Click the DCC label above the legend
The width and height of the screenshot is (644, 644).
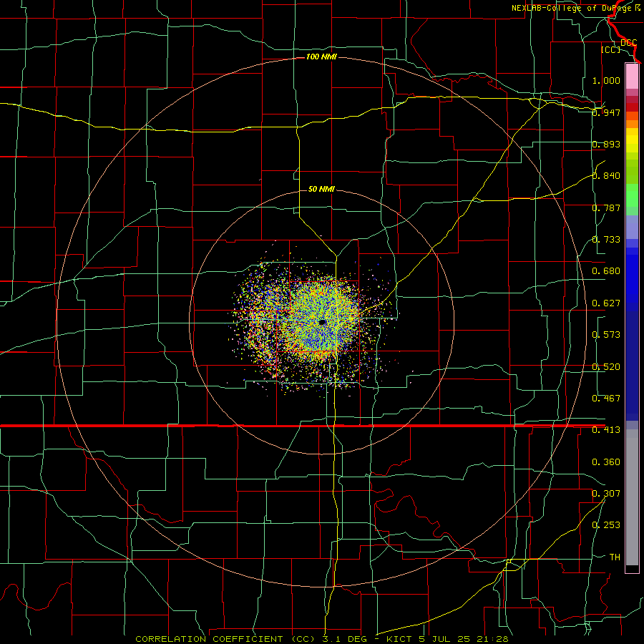[629, 43]
